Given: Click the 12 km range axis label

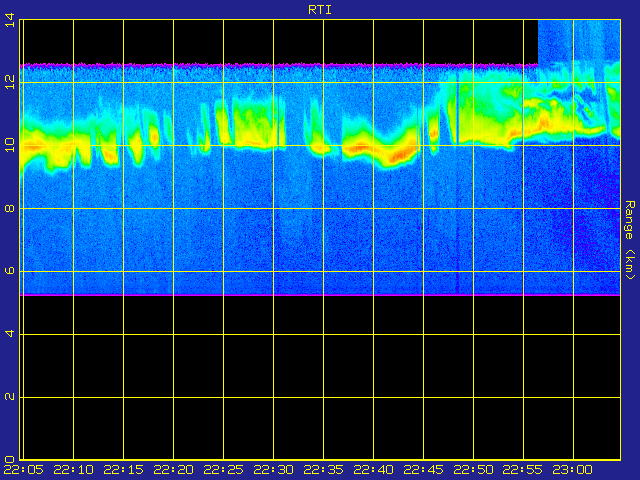Looking at the screenshot, I should click(10, 82).
